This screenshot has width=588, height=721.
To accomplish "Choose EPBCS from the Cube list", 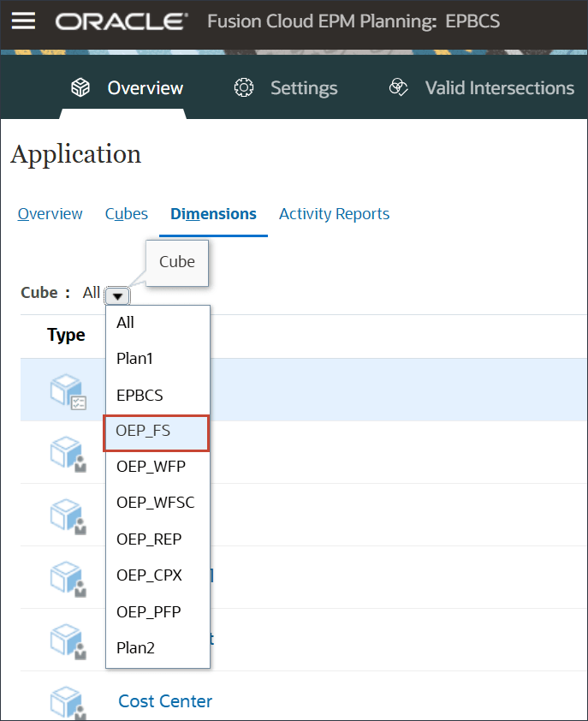I will pyautogui.click(x=157, y=396).
